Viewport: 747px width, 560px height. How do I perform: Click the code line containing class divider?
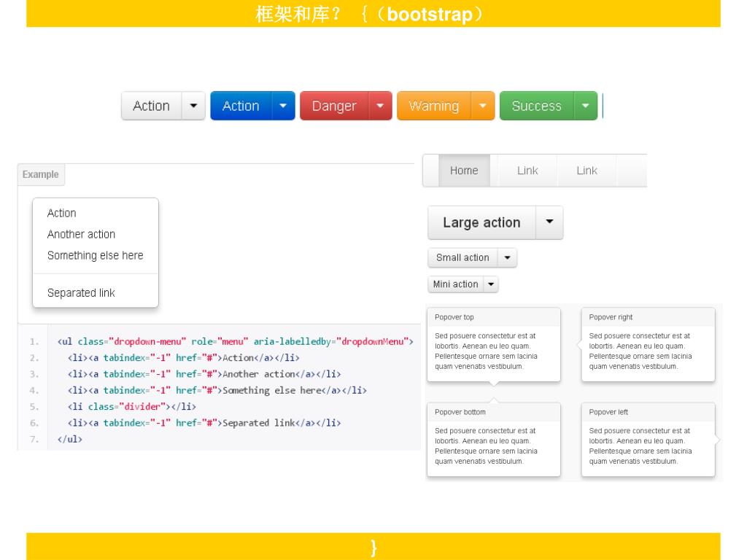(131, 407)
